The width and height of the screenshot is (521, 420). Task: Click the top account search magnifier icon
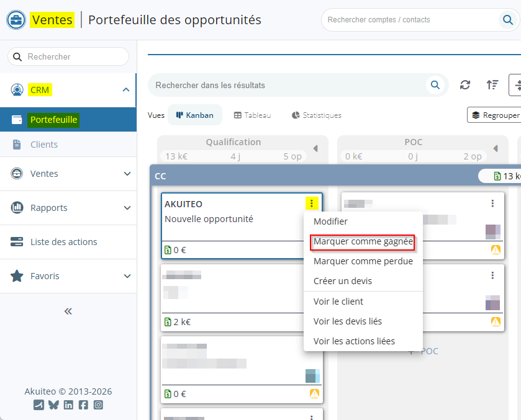pos(507,20)
